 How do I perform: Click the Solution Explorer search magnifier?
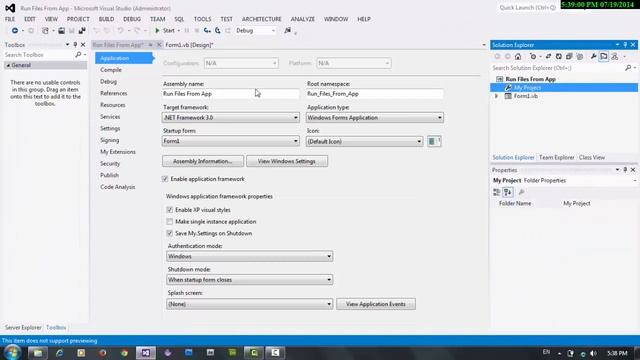coord(628,68)
